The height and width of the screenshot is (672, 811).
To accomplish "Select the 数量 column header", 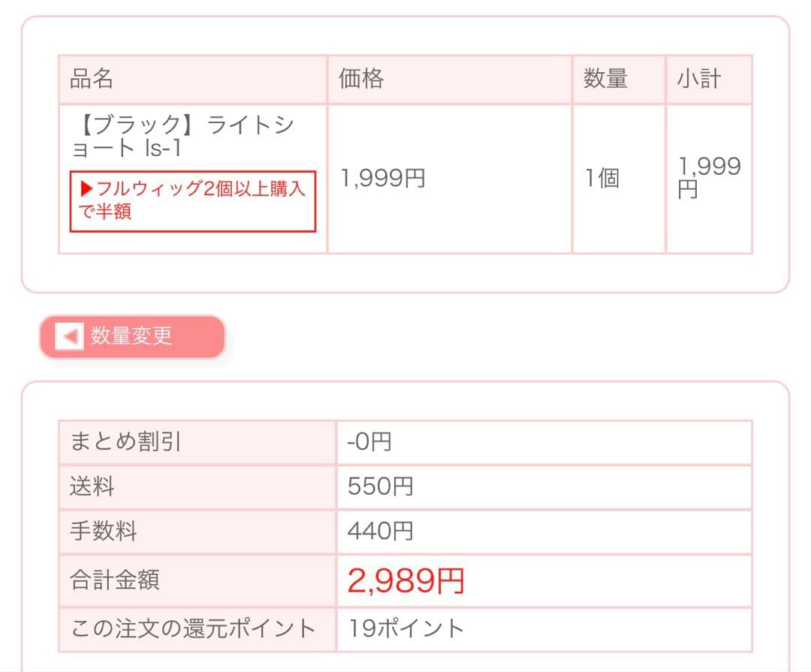I will [x=604, y=77].
